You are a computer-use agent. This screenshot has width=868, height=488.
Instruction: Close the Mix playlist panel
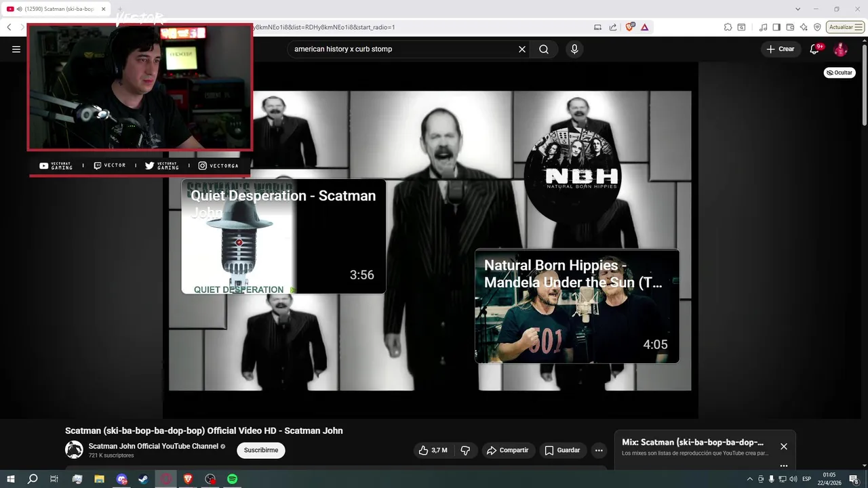(x=784, y=447)
